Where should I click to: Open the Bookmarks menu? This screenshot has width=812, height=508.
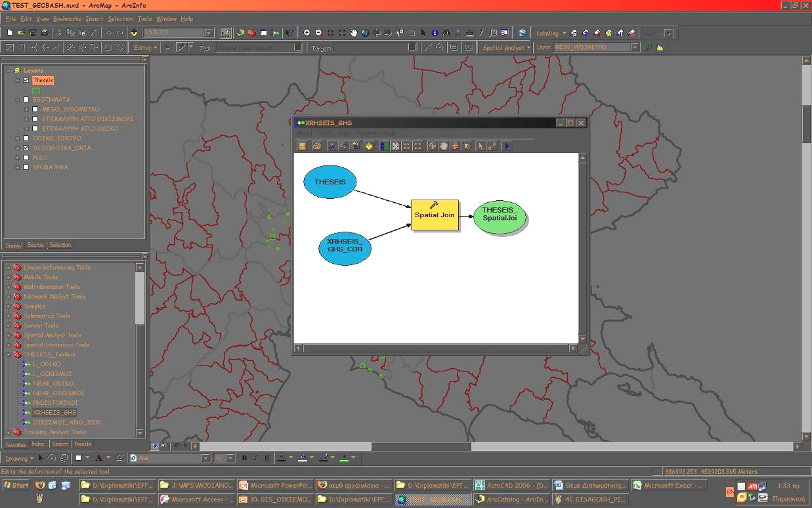pos(66,18)
